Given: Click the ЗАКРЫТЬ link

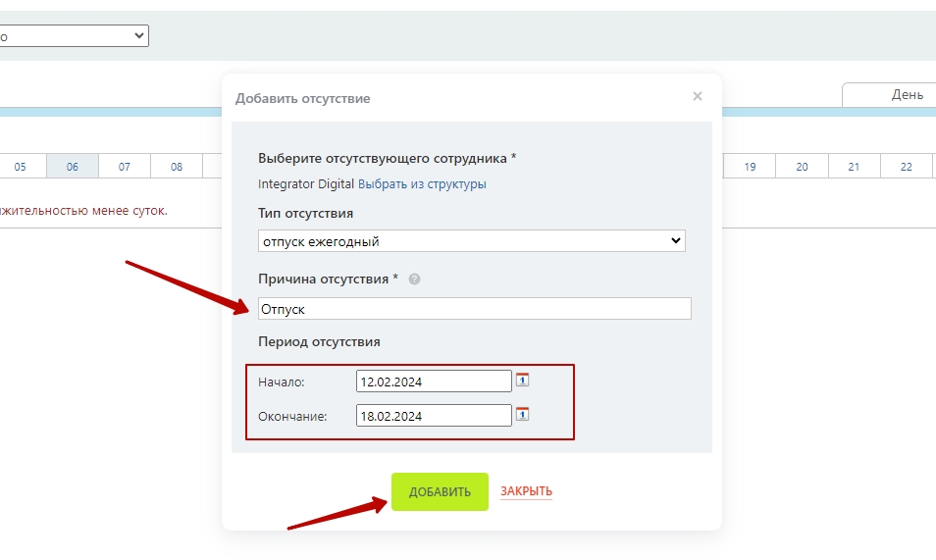Looking at the screenshot, I should point(526,491).
